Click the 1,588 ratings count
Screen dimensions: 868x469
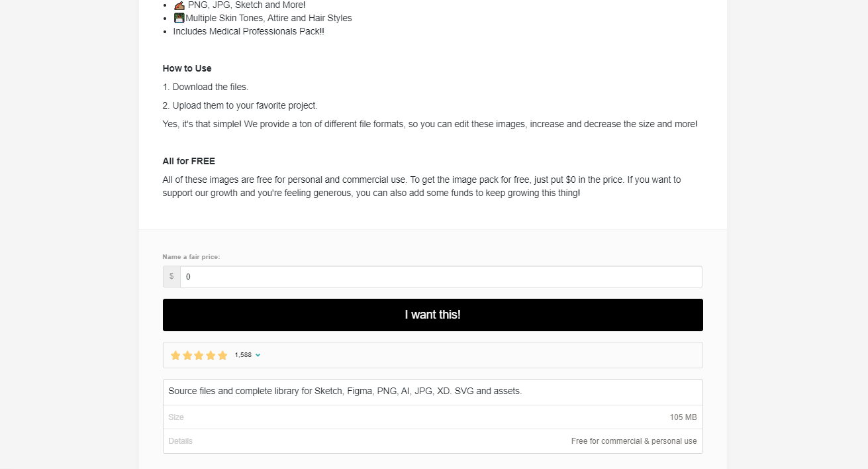tap(243, 355)
